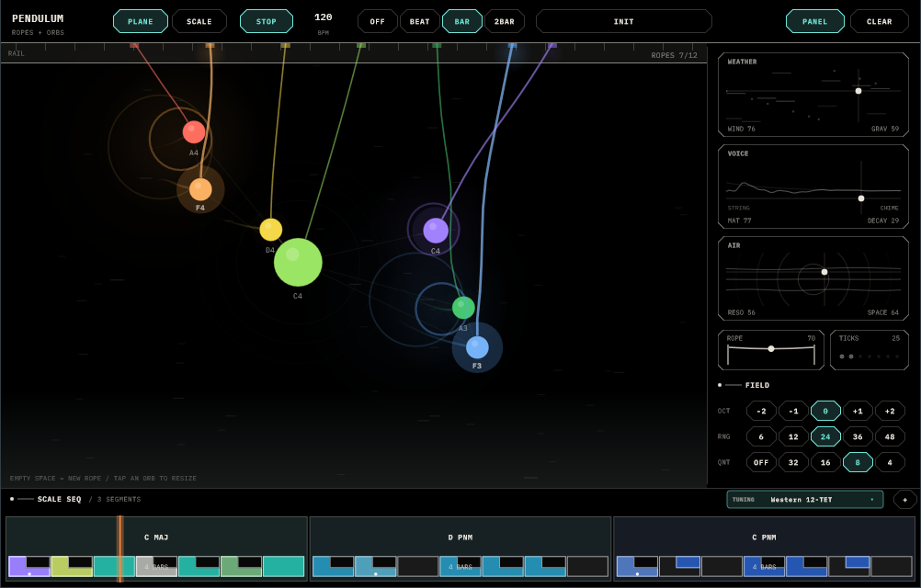Select the green A3 orb
This screenshot has height=588, width=921.
tap(463, 308)
